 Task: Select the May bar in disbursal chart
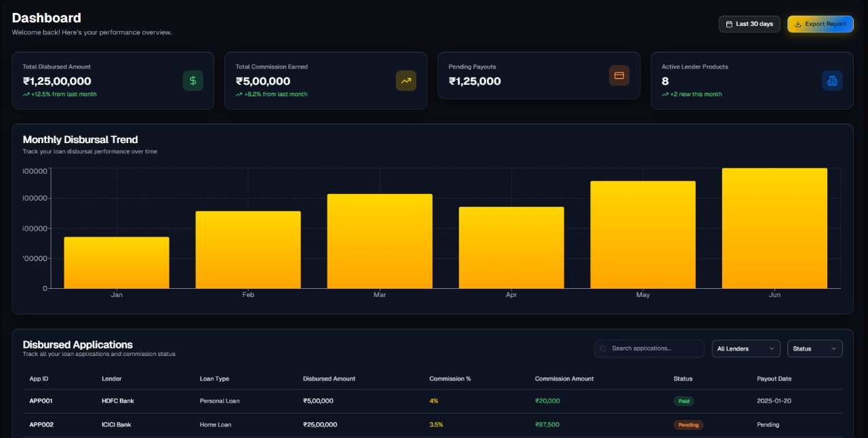coord(643,235)
